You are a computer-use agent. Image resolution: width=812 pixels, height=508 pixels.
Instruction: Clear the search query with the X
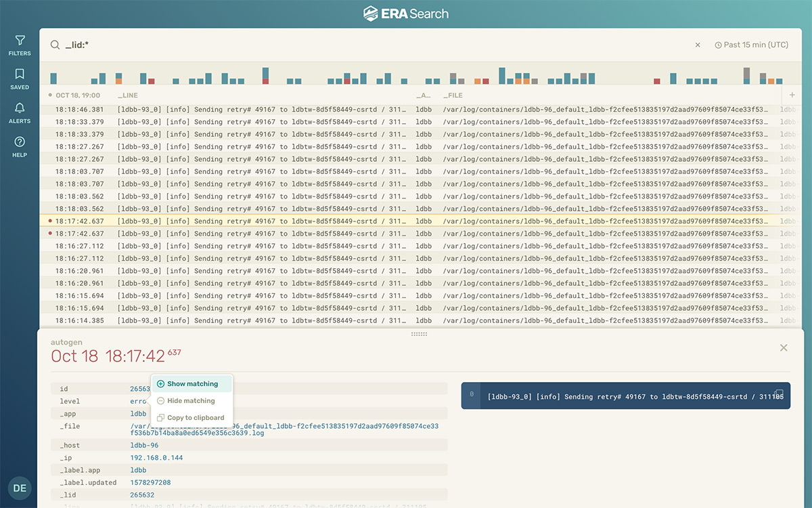[x=698, y=45]
